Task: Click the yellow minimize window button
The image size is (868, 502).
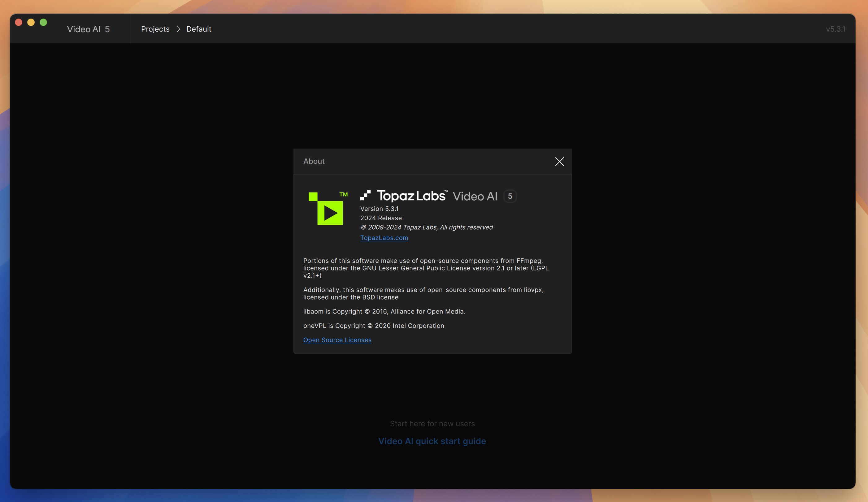Action: tap(31, 22)
